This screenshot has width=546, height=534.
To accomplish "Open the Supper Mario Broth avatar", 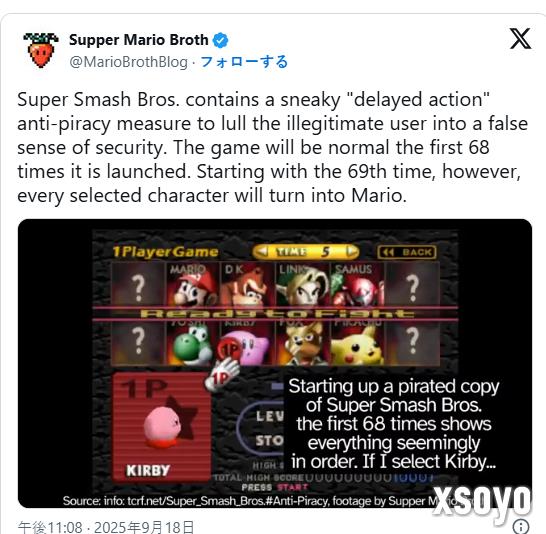I will (41, 50).
